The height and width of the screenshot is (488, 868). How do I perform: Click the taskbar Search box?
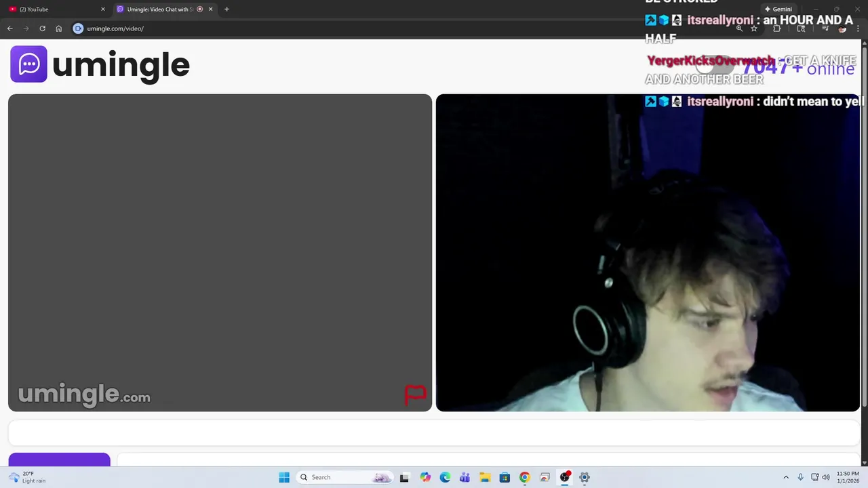[x=346, y=477]
